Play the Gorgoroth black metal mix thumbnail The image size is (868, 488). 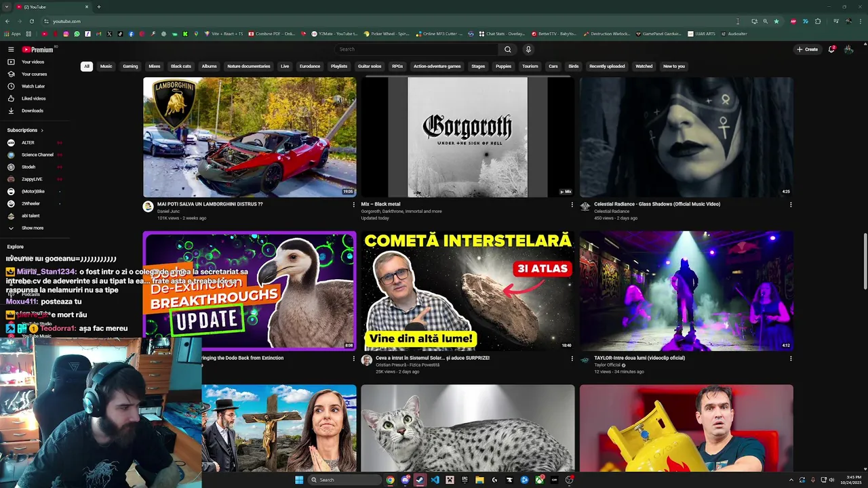coord(467,137)
